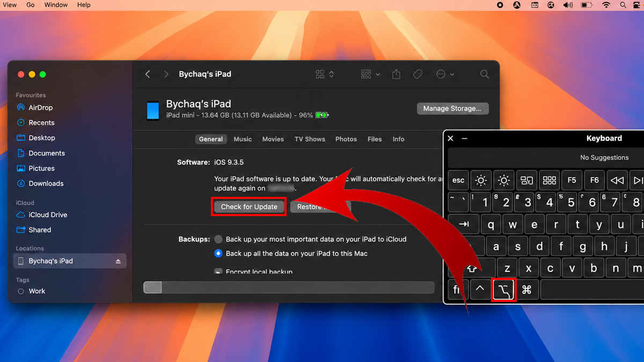This screenshot has width=644, height=362.
Task: Select back up to this Mac option
Action: coord(218,253)
